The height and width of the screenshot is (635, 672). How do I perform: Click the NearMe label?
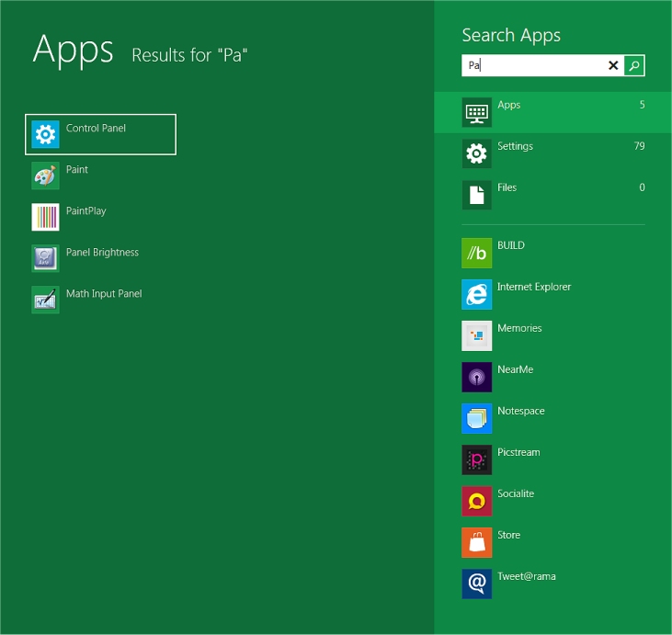click(x=515, y=369)
